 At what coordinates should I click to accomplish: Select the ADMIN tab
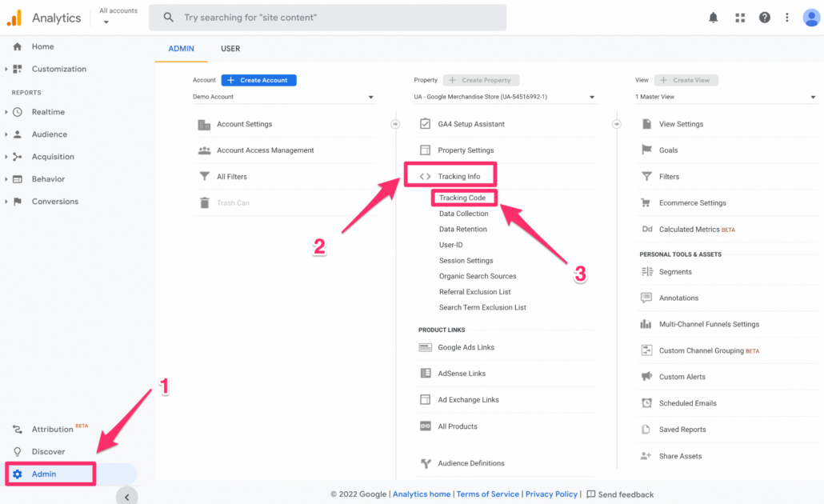[181, 49]
